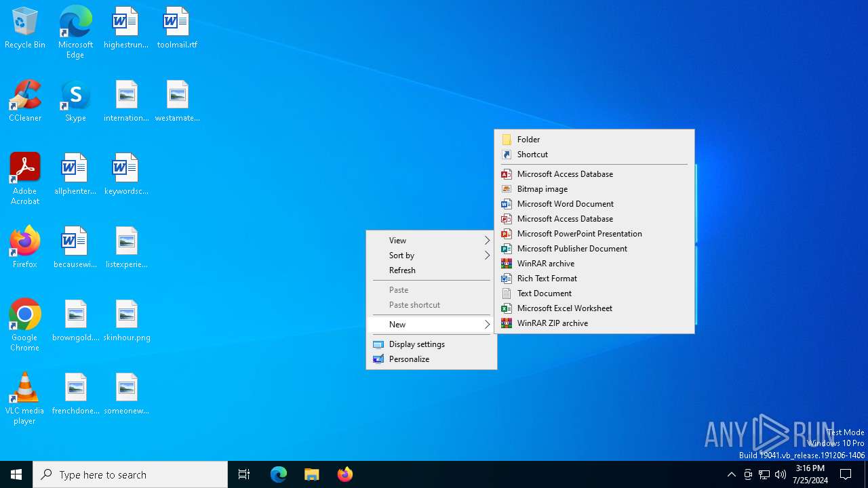Select the becausewi... Word file icon

coord(75,248)
